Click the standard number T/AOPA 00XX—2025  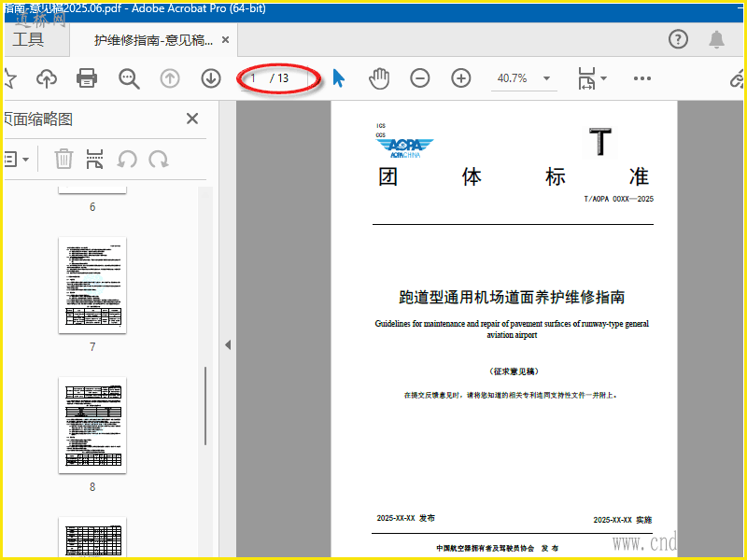619,199
